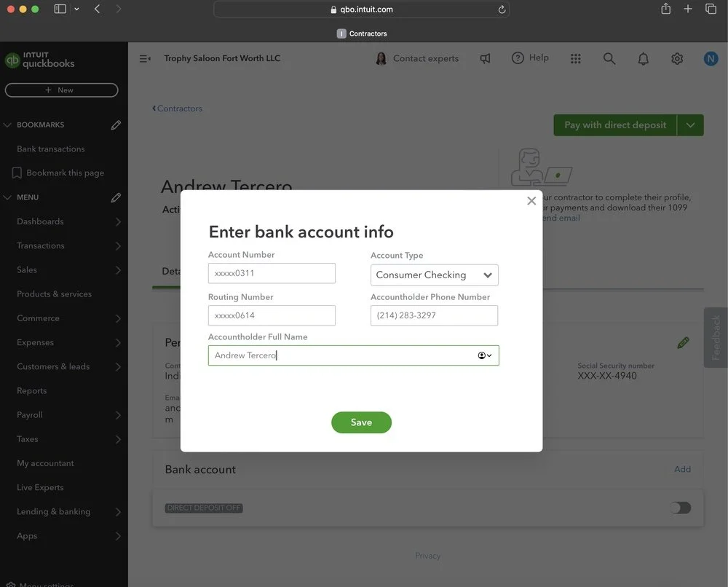The width and height of the screenshot is (728, 587).
Task: Expand the Payroll menu item
Action: (118, 414)
